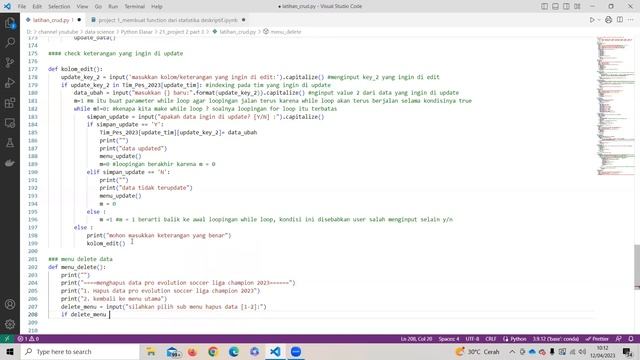
Task: Click the Windows Start button
Action: point(10,351)
